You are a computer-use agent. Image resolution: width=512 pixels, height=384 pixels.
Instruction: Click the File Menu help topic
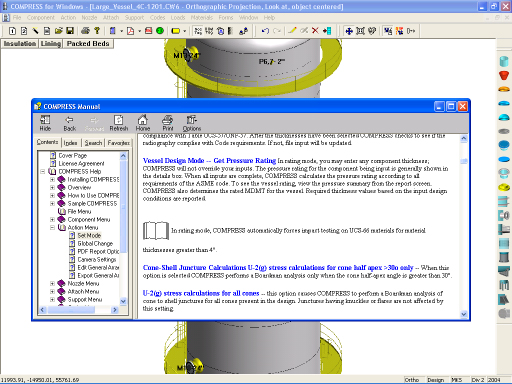[79, 212]
